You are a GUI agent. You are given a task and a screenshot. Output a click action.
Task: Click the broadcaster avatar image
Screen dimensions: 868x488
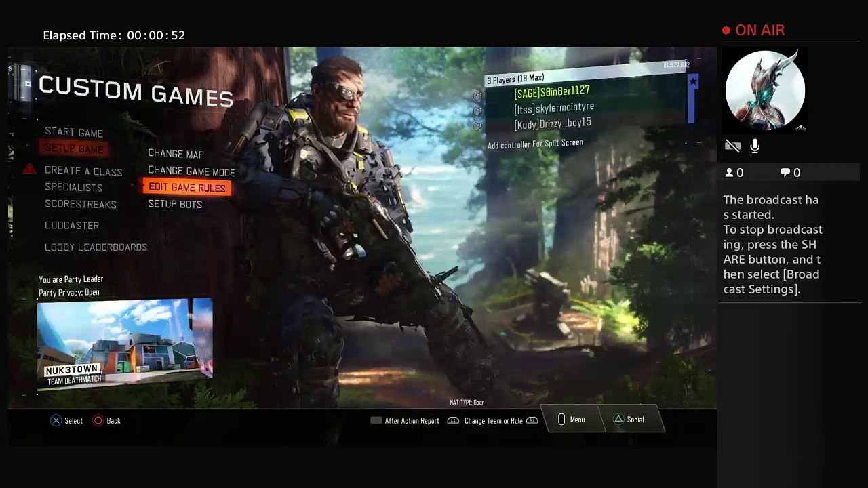point(765,91)
